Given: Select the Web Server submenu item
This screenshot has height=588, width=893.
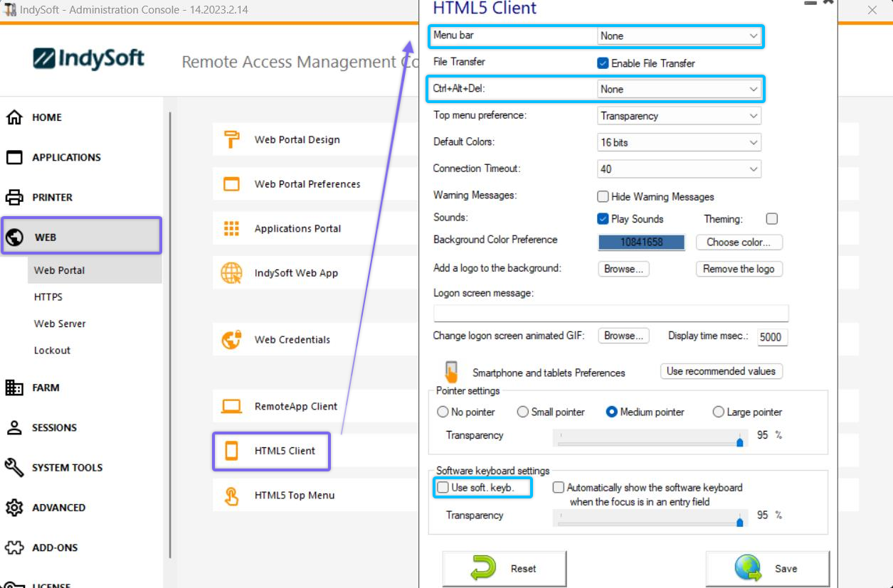Looking at the screenshot, I should [60, 324].
